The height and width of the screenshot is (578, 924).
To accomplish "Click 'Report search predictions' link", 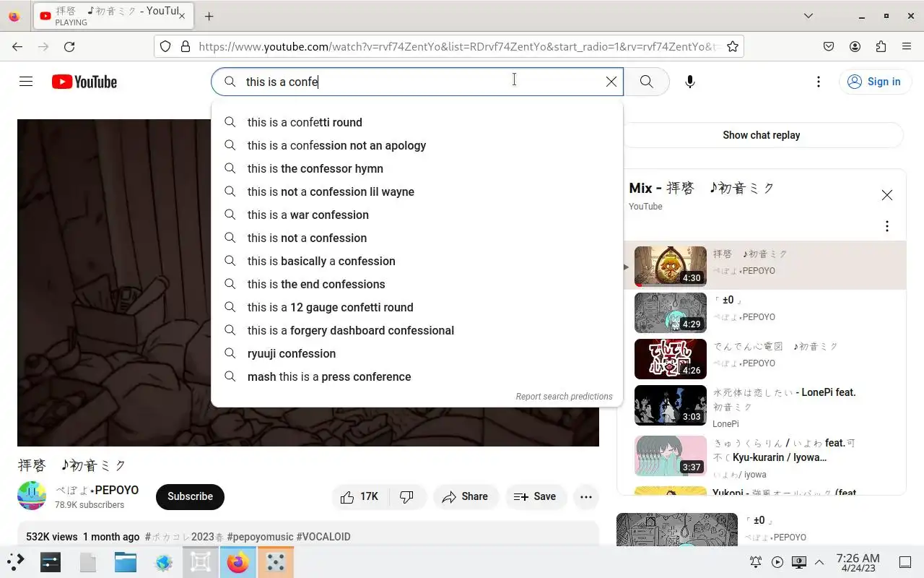I will pos(564,397).
